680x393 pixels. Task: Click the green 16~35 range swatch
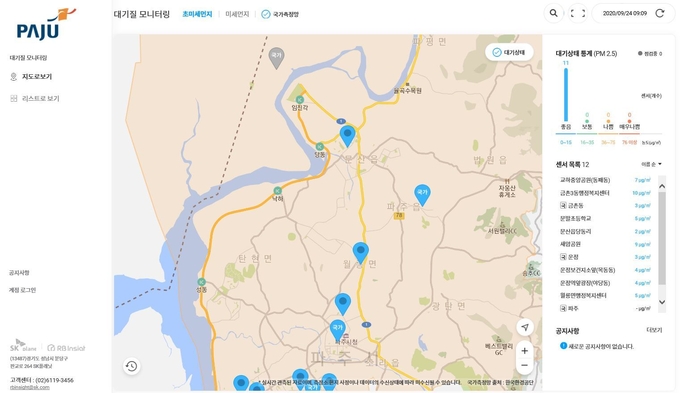pyautogui.click(x=587, y=142)
